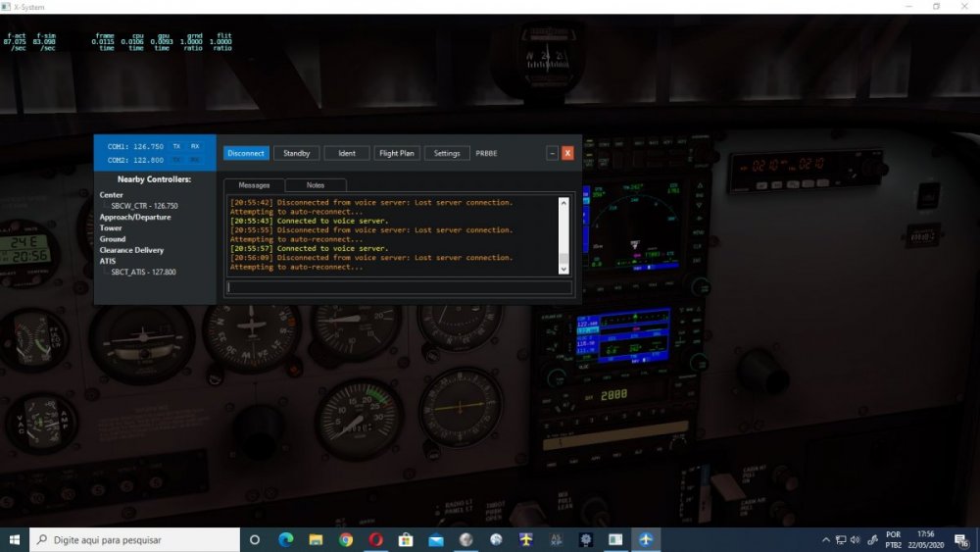Click the upper GPS navigation map screen
The image size is (980, 552).
point(632,227)
